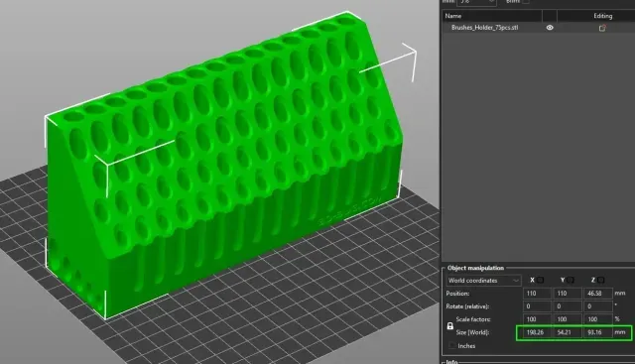Click the mirror toggle beside Z

click(x=601, y=280)
